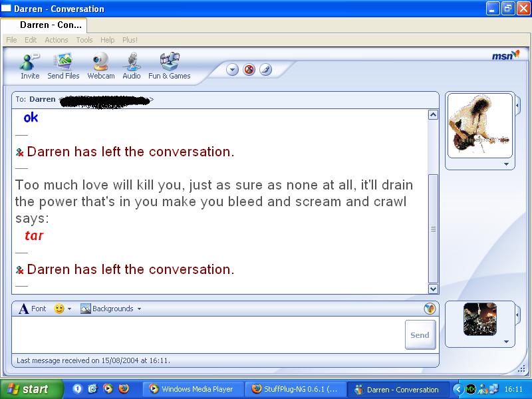532x399 pixels.
Task: Open dropdown under Darren's display picture
Action: (x=506, y=164)
